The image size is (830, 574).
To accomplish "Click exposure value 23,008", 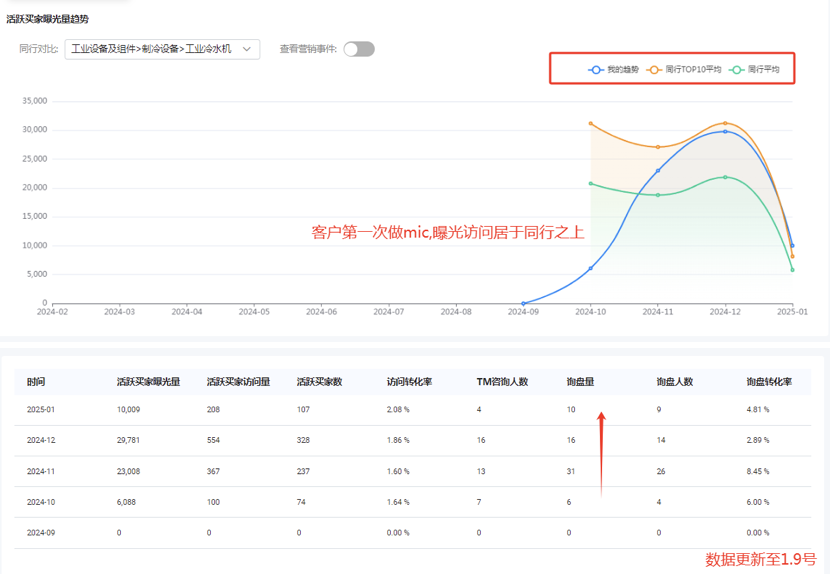I will pos(129,471).
